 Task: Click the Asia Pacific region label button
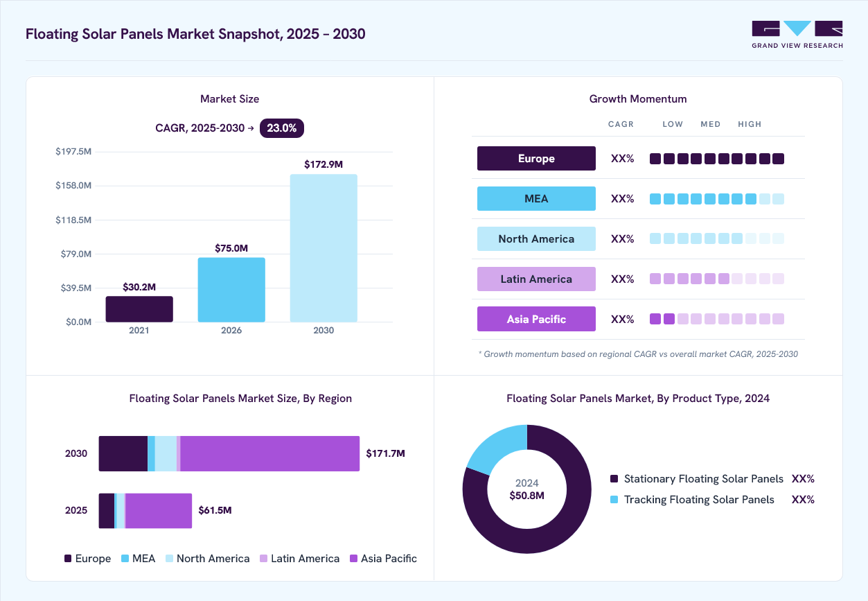[536, 319]
